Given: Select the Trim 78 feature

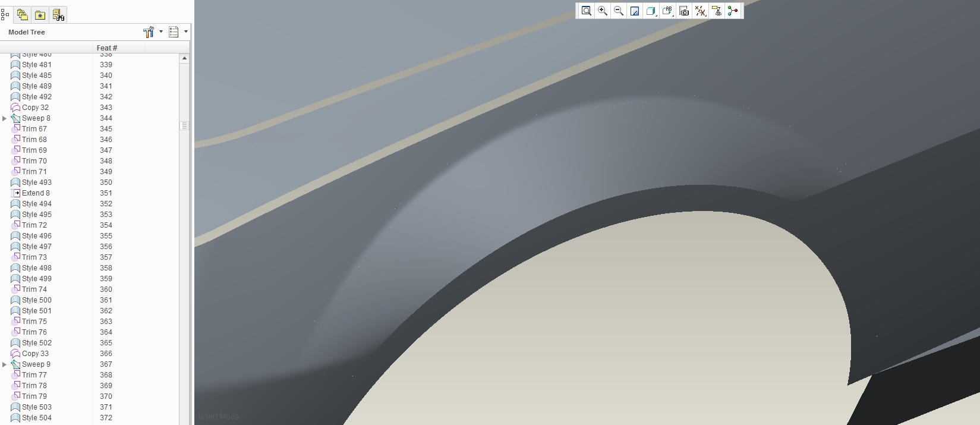Looking at the screenshot, I should pos(34,386).
